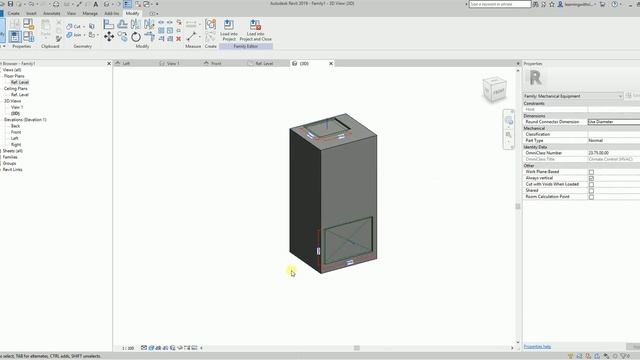Click the Trim/Extend tool in Modify panel
The width and height of the screenshot is (640, 360).
pos(149,37)
